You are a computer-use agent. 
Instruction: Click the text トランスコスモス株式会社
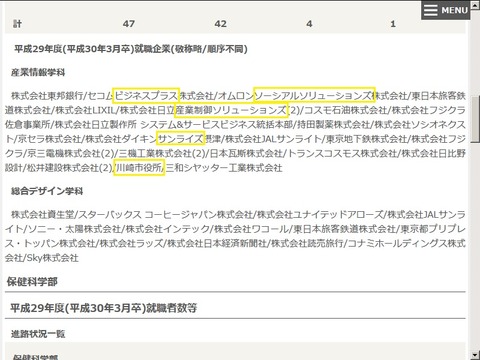[x=342, y=153]
